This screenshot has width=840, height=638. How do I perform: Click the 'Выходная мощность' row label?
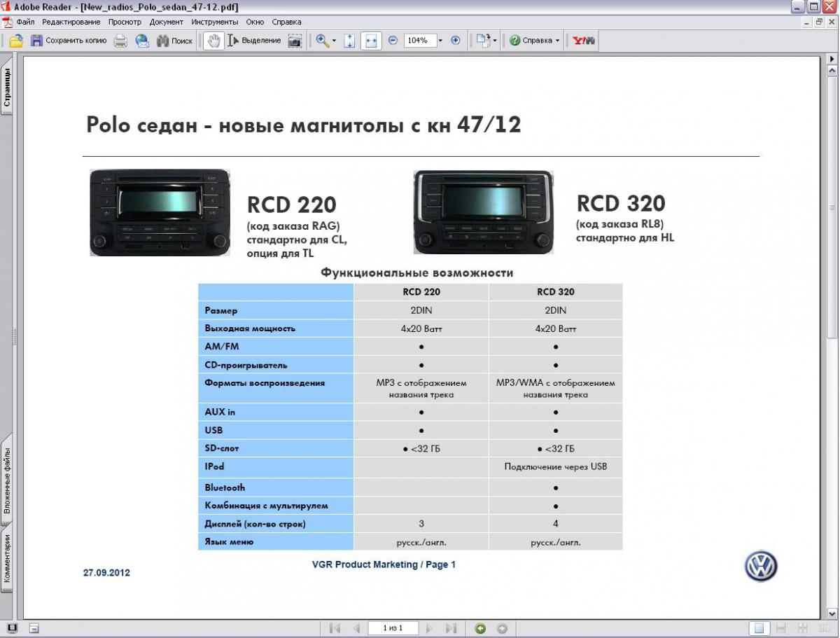point(250,328)
